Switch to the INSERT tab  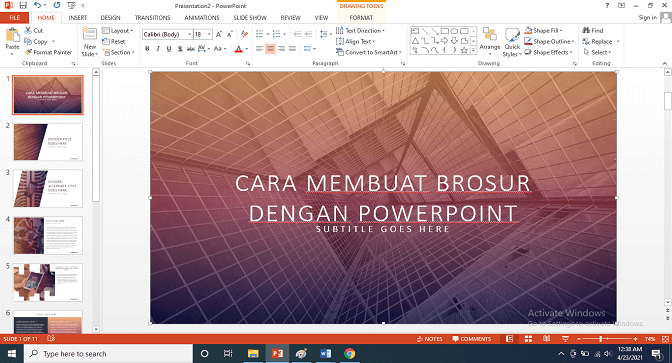(x=78, y=18)
